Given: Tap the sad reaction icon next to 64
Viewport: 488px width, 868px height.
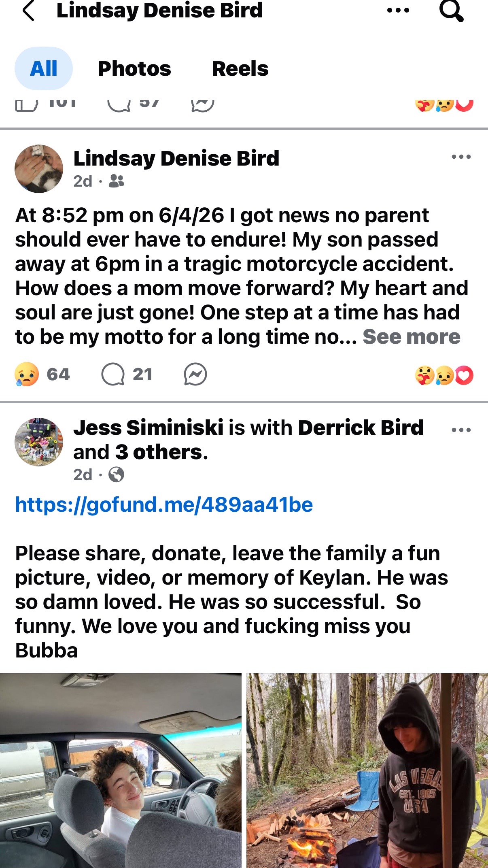Looking at the screenshot, I should click(27, 374).
